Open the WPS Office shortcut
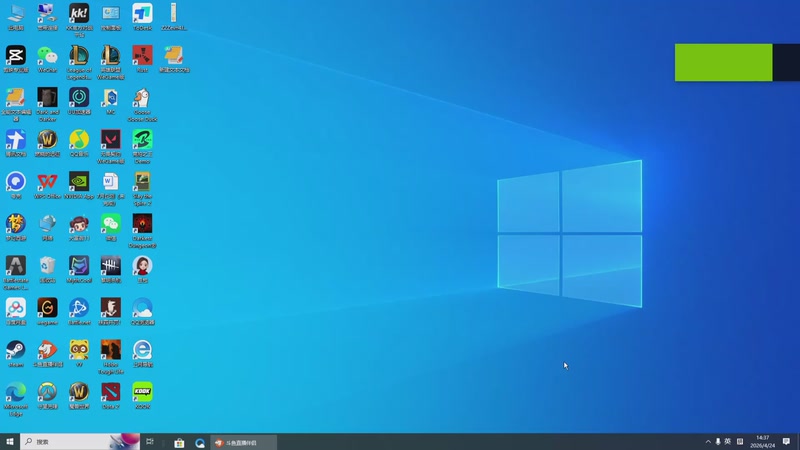Image resolution: width=800 pixels, height=450 pixels. 47,185
